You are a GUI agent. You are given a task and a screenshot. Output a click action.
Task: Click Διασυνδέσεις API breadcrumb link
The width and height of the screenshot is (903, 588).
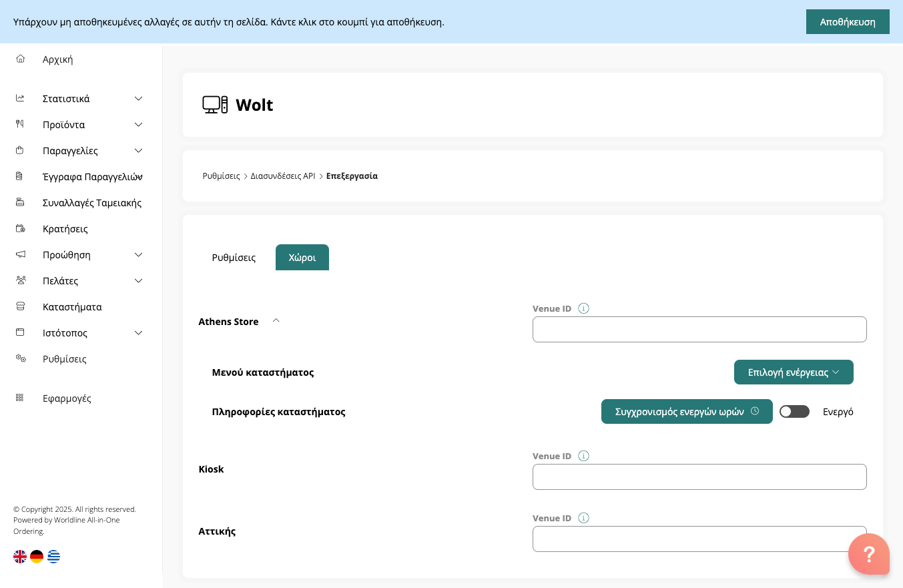point(282,176)
